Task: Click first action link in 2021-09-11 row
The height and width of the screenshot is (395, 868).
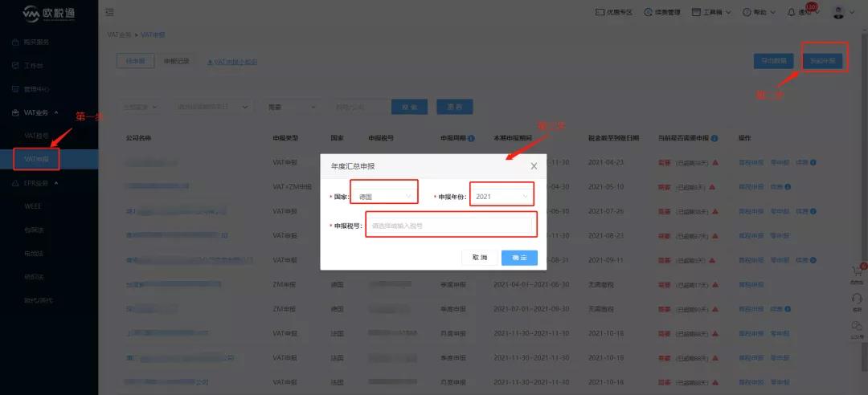Action: coord(751,260)
